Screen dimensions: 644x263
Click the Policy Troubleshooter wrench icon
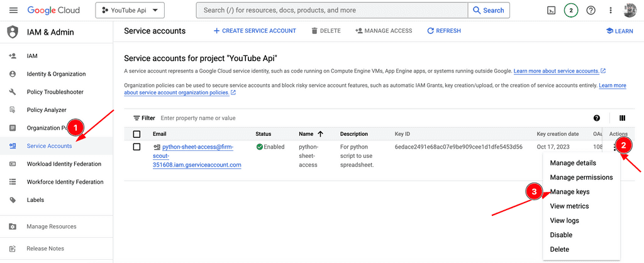pyautogui.click(x=13, y=92)
